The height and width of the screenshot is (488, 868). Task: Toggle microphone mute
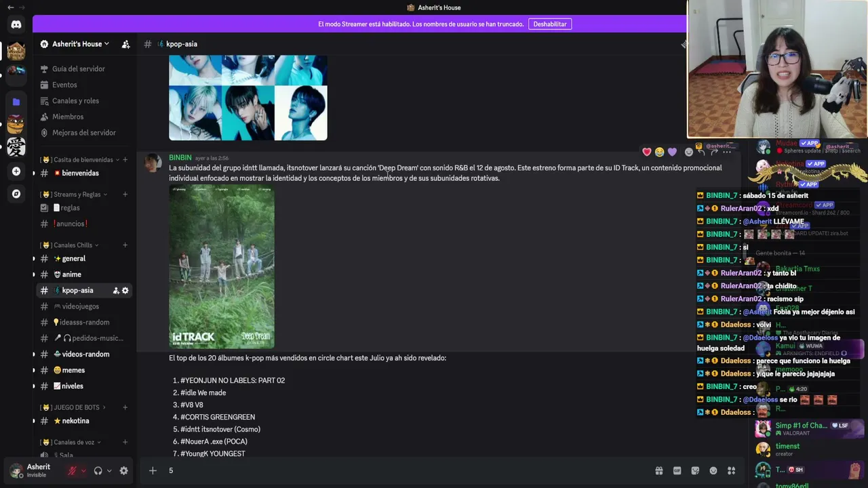pos(72,471)
